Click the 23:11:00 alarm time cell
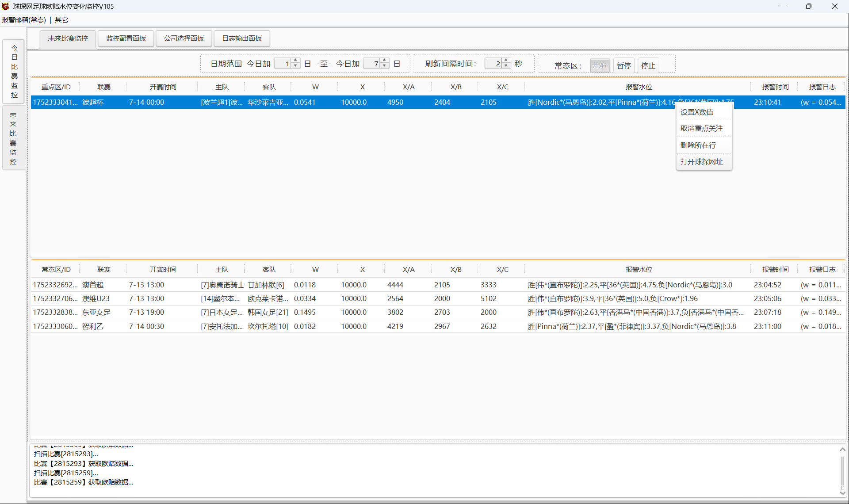Viewport: 849px width, 504px height. [767, 327]
